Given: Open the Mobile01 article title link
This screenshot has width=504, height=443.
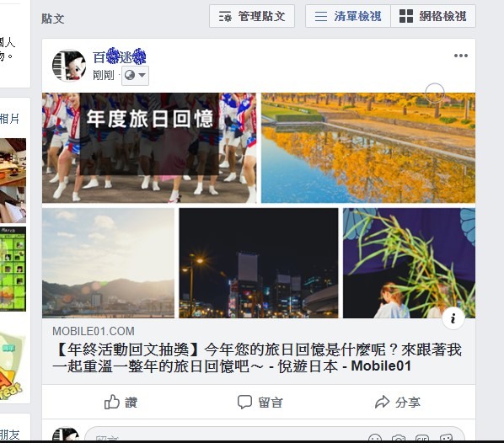Looking at the screenshot, I should [x=257, y=358].
